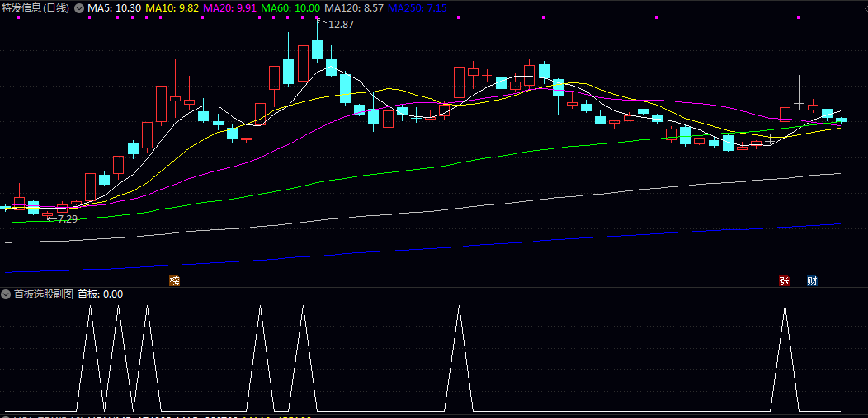The image size is (868, 418).
Task: Click the 榜 event marker icon
Action: coord(174,280)
